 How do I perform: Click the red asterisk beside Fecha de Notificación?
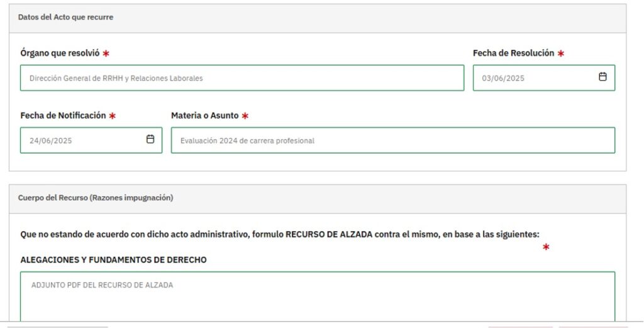[112, 116]
